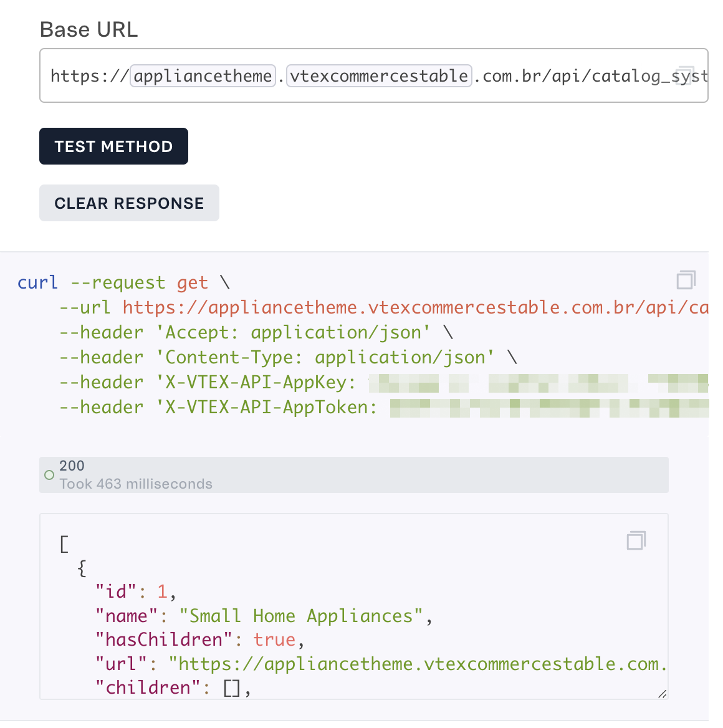Select the 200 status code text
The width and height of the screenshot is (723, 728).
72,466
